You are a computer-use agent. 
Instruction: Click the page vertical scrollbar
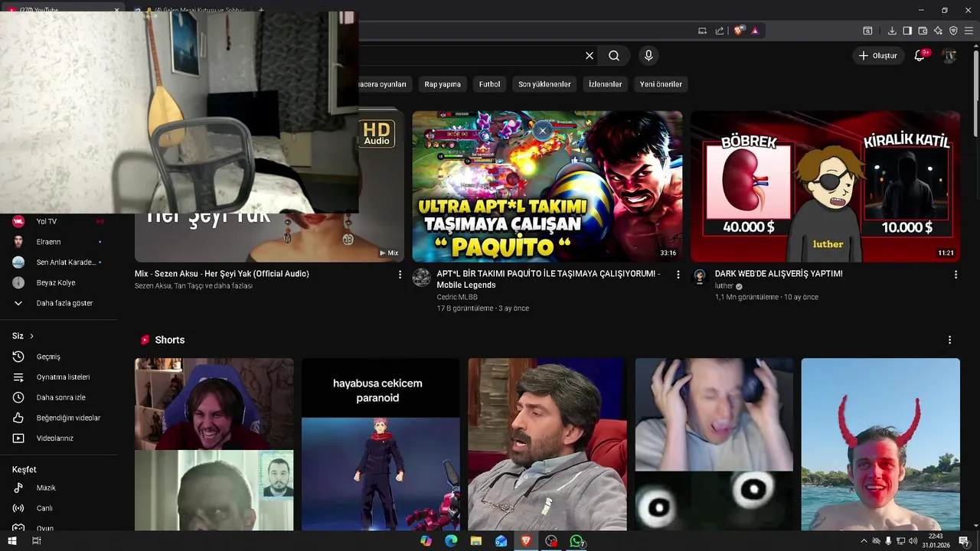pyautogui.click(x=975, y=92)
